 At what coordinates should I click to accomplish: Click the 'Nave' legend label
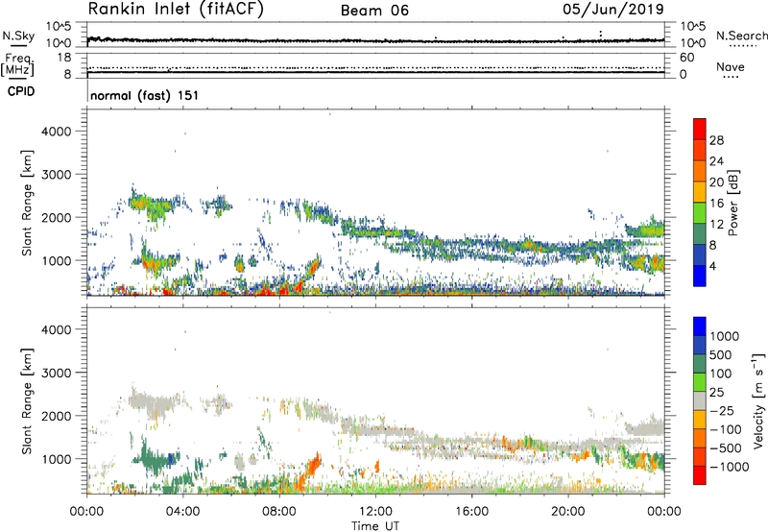coord(731,66)
